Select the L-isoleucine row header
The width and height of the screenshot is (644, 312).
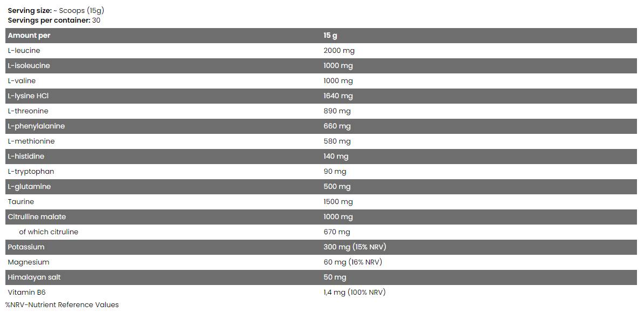[x=29, y=66]
